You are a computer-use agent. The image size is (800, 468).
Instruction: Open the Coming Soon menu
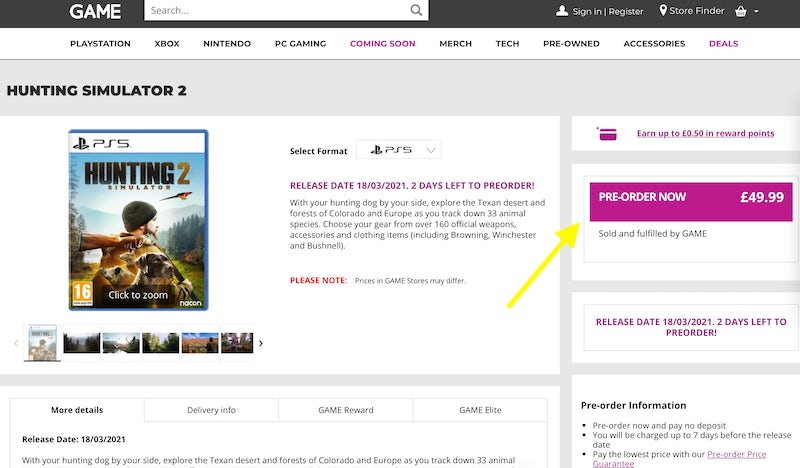(x=383, y=44)
